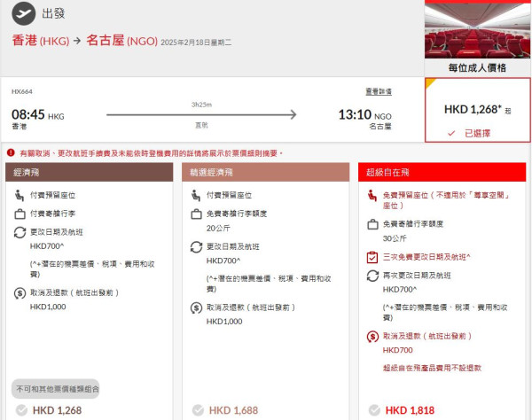Click the refund dollar icon in 精選經濟飛 column
This screenshot has height=420, width=532.
197,307
